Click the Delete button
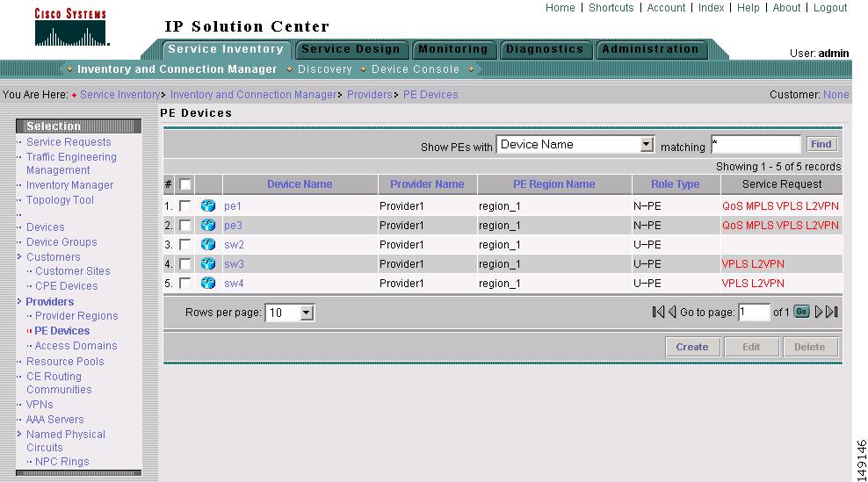The image size is (868, 482). pos(810,347)
